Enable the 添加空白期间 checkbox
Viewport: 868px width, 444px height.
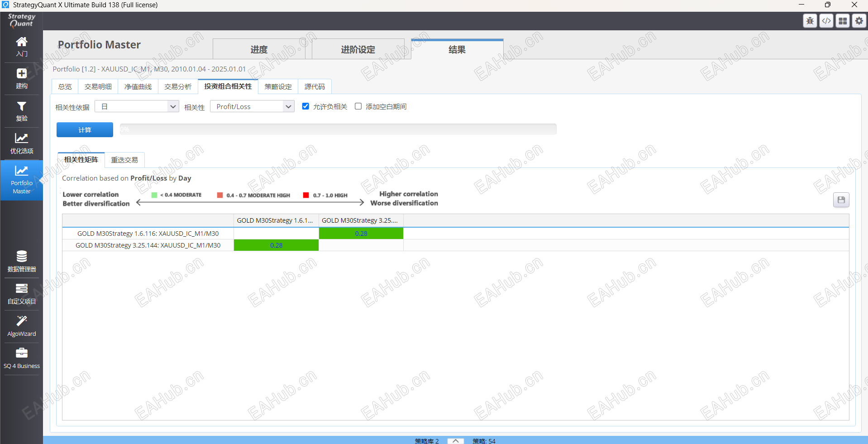coord(358,106)
